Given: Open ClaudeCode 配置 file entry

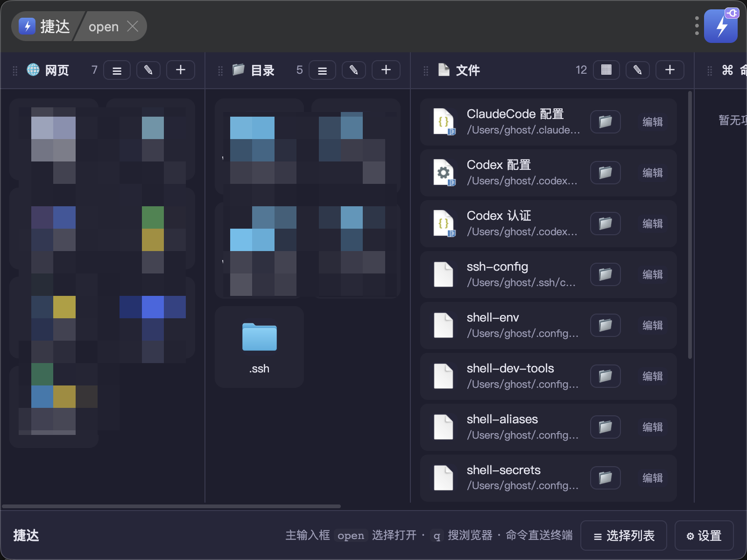Looking at the screenshot, I should [549, 122].
